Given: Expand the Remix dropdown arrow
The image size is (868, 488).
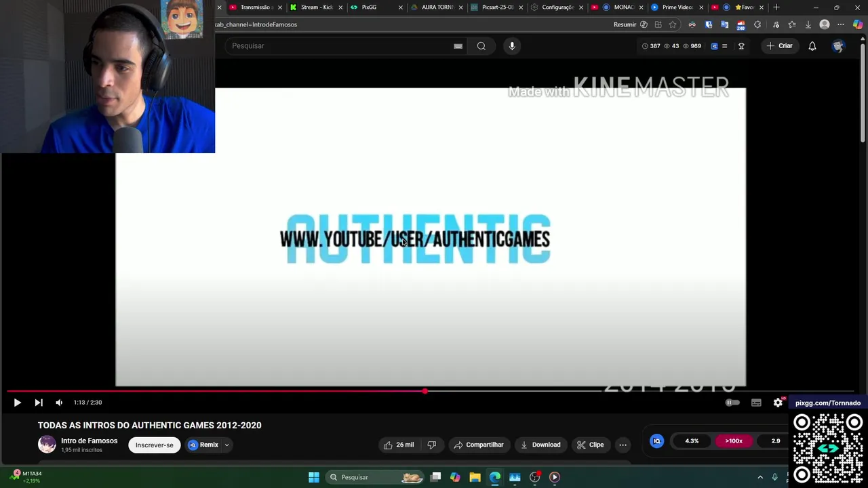Looking at the screenshot, I should pyautogui.click(x=226, y=445).
